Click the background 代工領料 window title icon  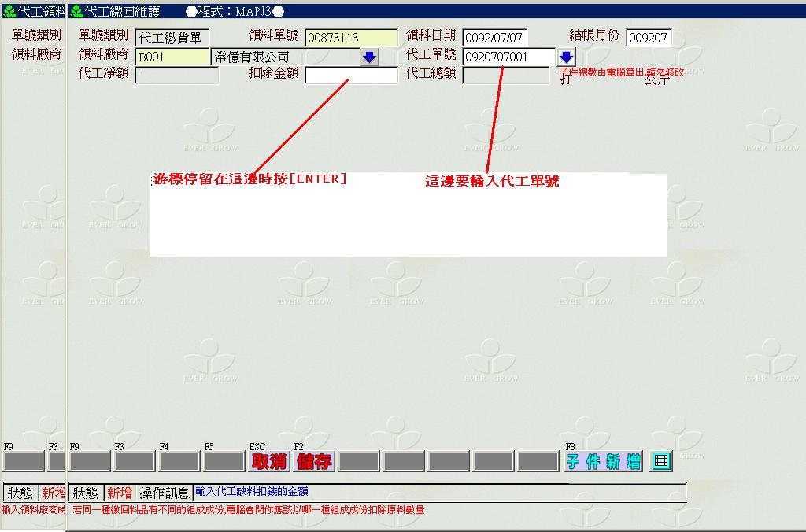(x=9, y=12)
